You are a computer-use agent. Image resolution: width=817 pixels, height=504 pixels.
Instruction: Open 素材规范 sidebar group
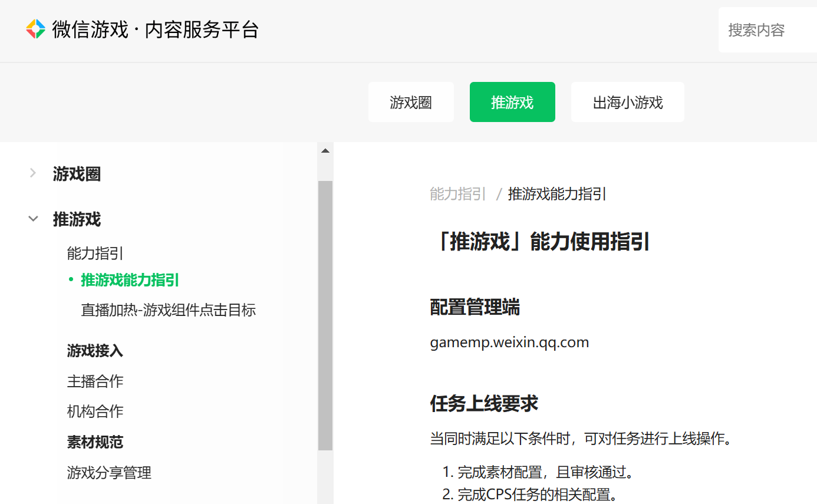click(95, 442)
